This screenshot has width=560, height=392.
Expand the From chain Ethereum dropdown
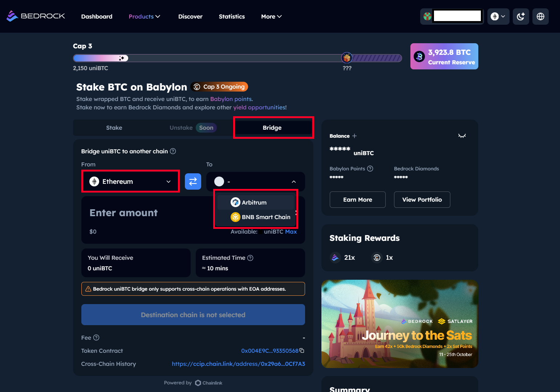pos(130,181)
